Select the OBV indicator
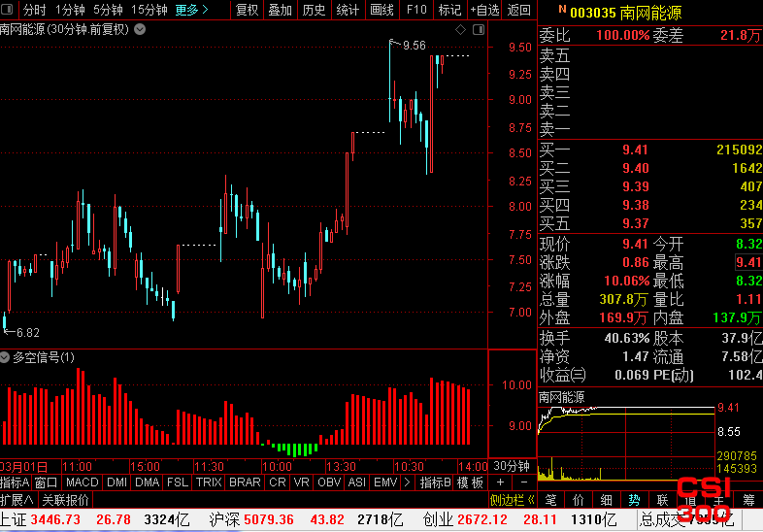 tap(329, 482)
